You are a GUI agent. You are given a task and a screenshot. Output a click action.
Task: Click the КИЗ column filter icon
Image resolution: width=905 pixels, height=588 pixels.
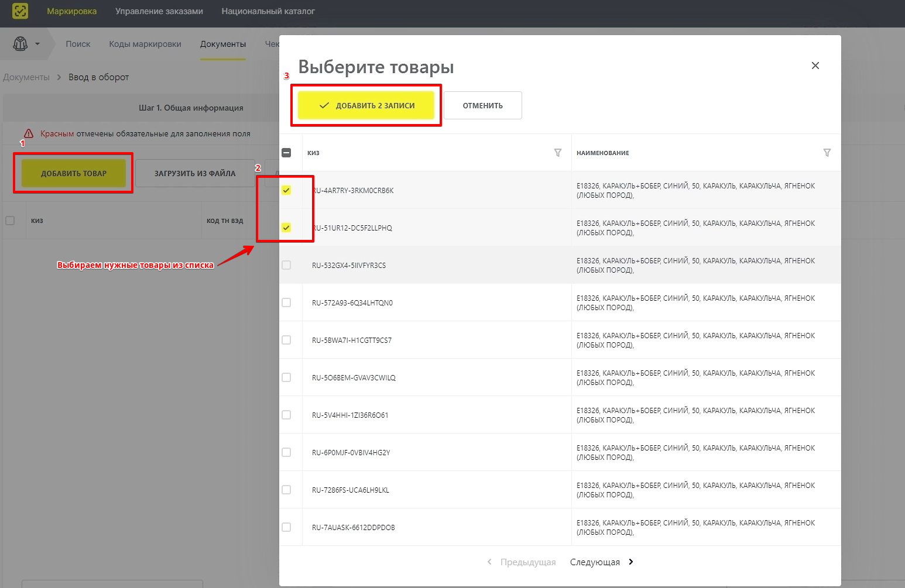coord(558,153)
